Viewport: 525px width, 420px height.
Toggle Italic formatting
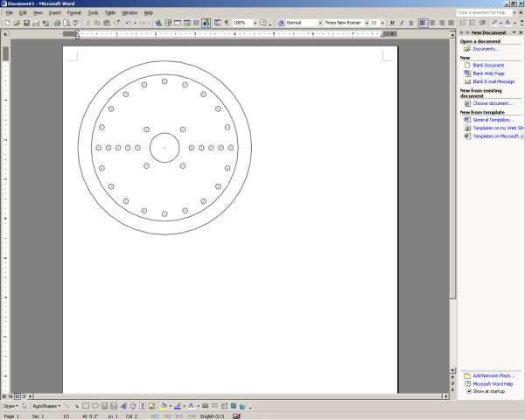pos(402,23)
